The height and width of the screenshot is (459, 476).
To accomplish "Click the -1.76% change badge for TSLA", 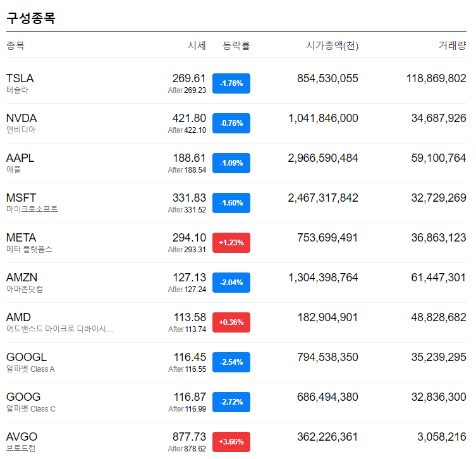I will click(x=231, y=83).
